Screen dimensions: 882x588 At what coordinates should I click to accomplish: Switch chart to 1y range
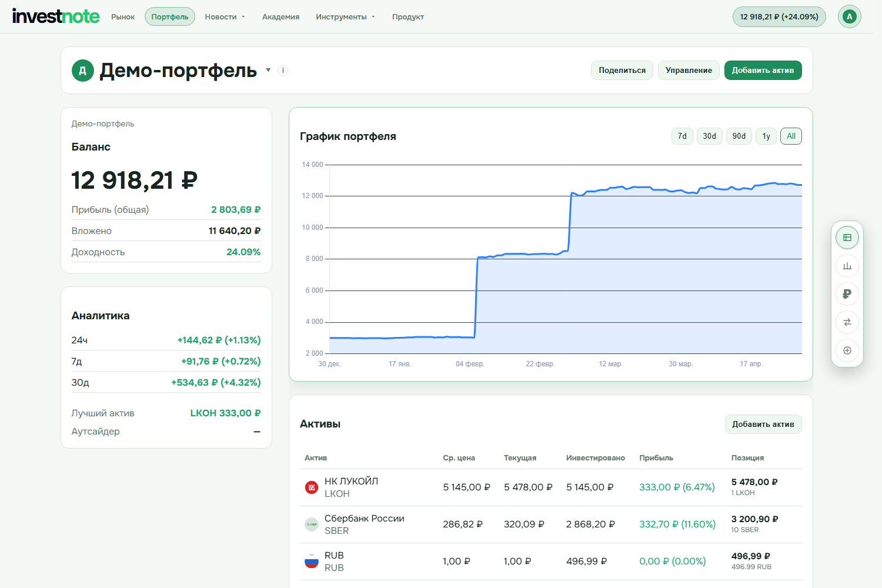(x=766, y=136)
